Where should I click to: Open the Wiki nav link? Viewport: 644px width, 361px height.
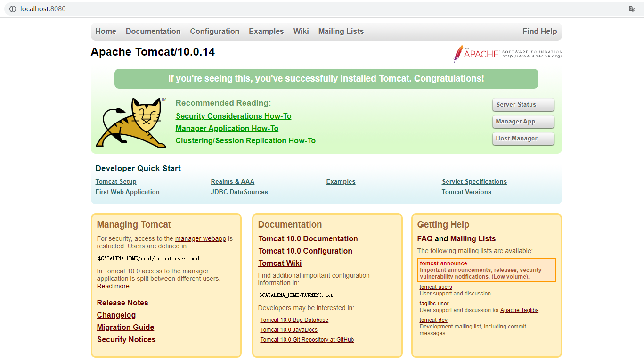point(301,32)
